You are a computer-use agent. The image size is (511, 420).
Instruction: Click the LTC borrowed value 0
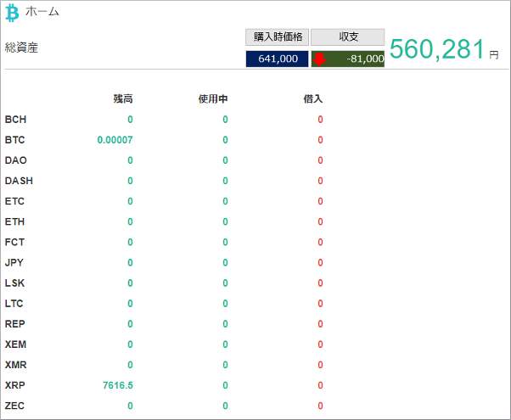(320, 304)
